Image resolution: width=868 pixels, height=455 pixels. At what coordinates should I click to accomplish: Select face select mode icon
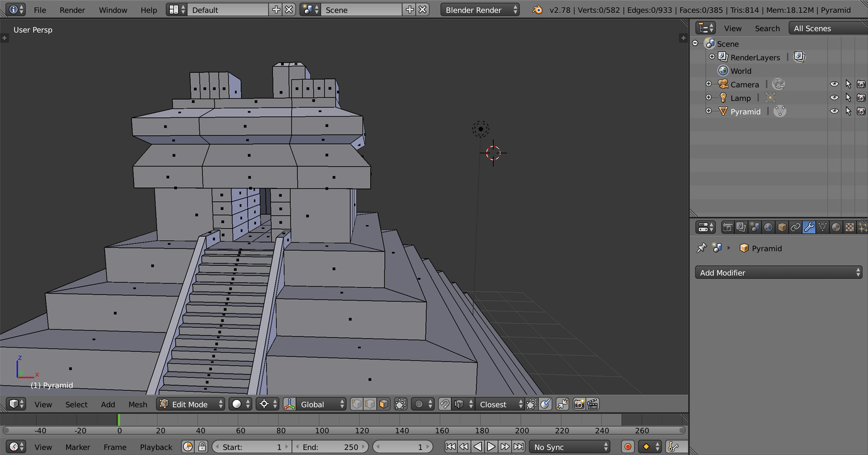coord(384,404)
